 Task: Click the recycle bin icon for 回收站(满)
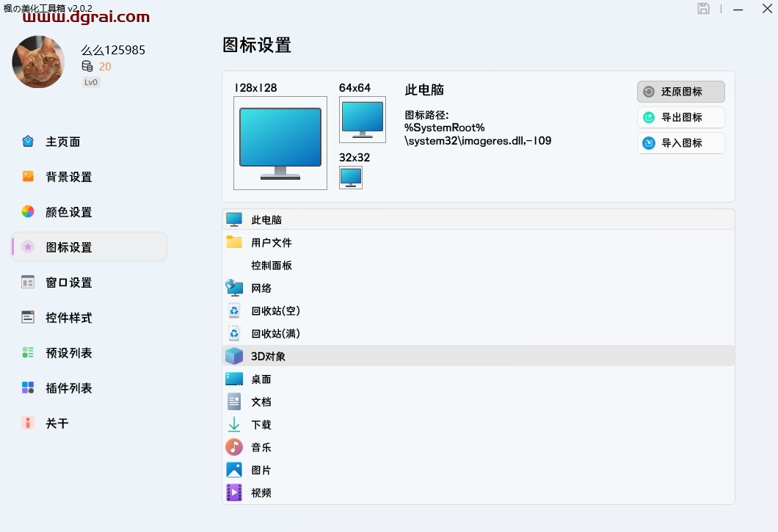pyautogui.click(x=234, y=333)
